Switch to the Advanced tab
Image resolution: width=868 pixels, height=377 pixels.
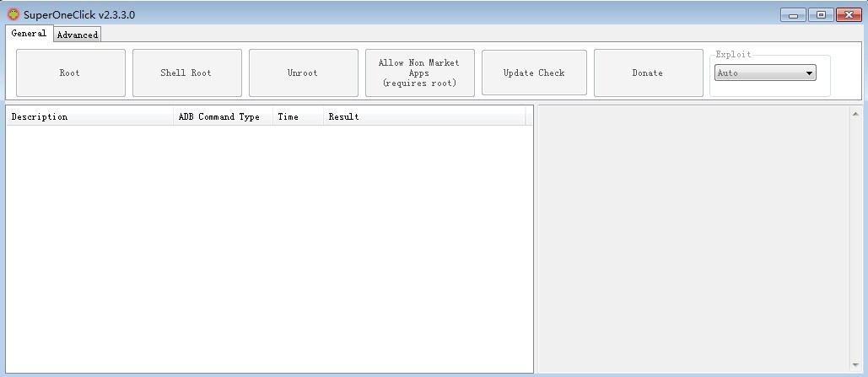78,35
